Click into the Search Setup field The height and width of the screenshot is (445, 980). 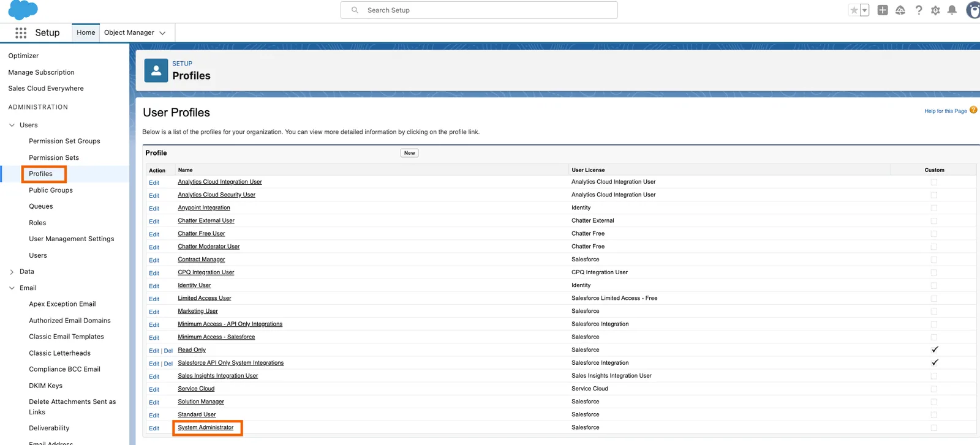pyautogui.click(x=479, y=10)
